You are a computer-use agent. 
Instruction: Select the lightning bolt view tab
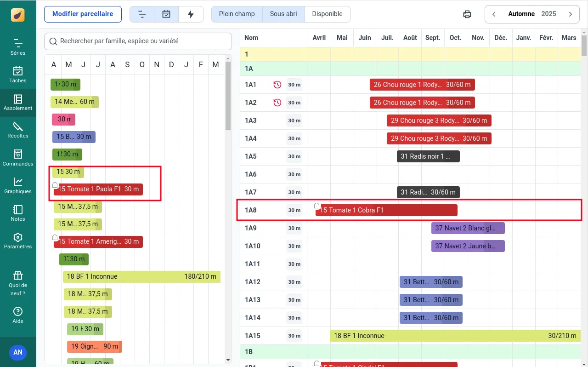coord(191,14)
